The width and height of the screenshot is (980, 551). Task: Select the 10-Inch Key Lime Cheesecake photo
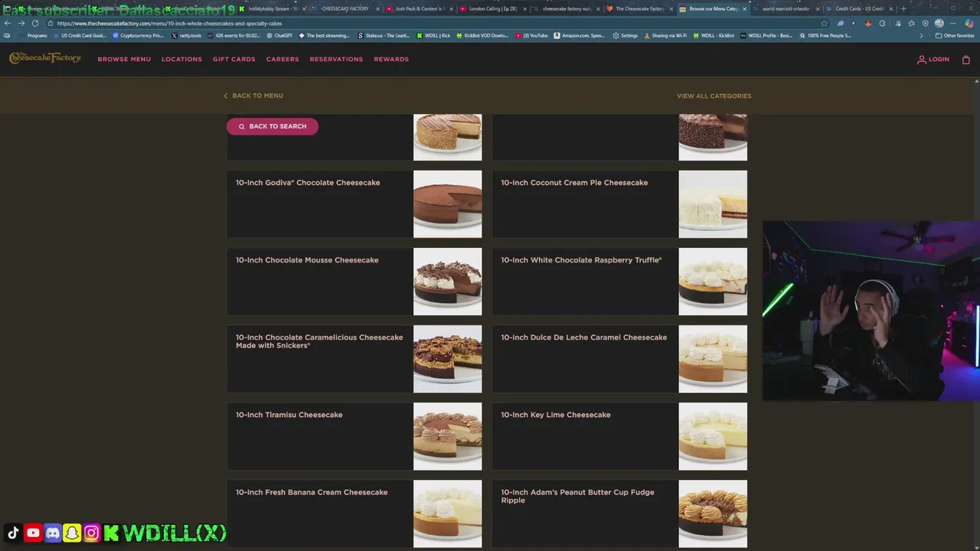[x=713, y=436]
